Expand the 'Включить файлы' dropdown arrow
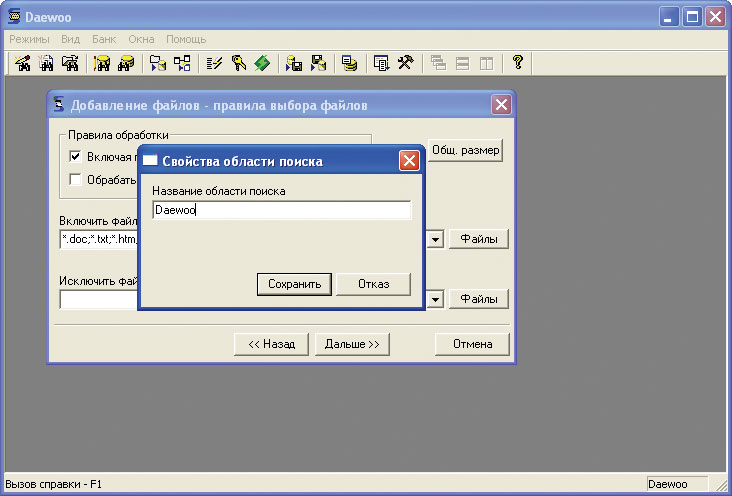Screen dimensions: 732x496 437,240
